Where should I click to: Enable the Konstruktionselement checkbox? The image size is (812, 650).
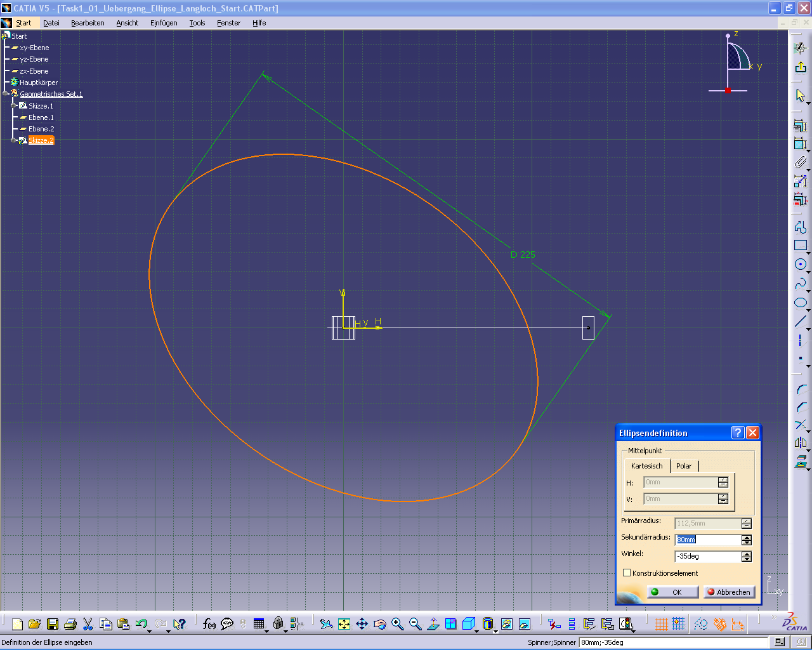627,573
